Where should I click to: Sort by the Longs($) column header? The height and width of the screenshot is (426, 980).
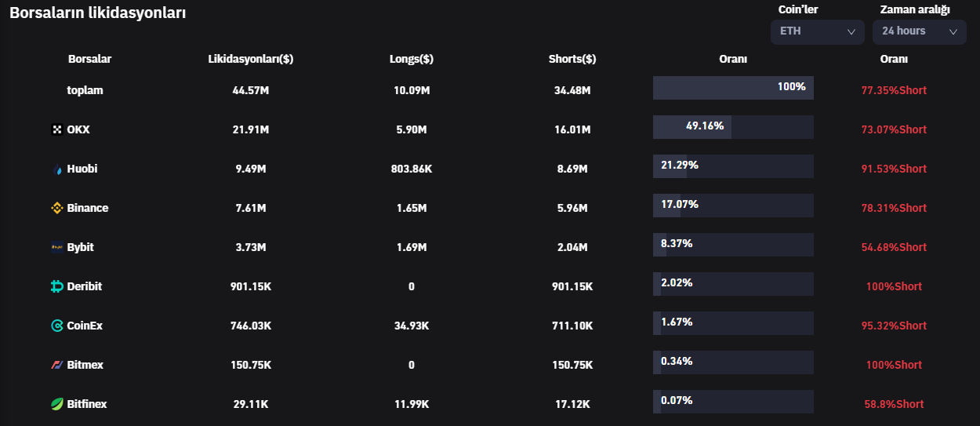pyautogui.click(x=412, y=59)
